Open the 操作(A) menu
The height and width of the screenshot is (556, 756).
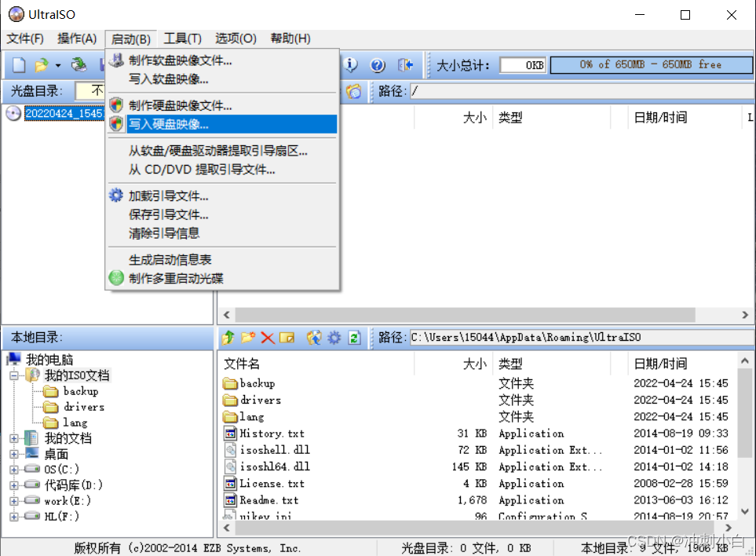[x=77, y=38]
